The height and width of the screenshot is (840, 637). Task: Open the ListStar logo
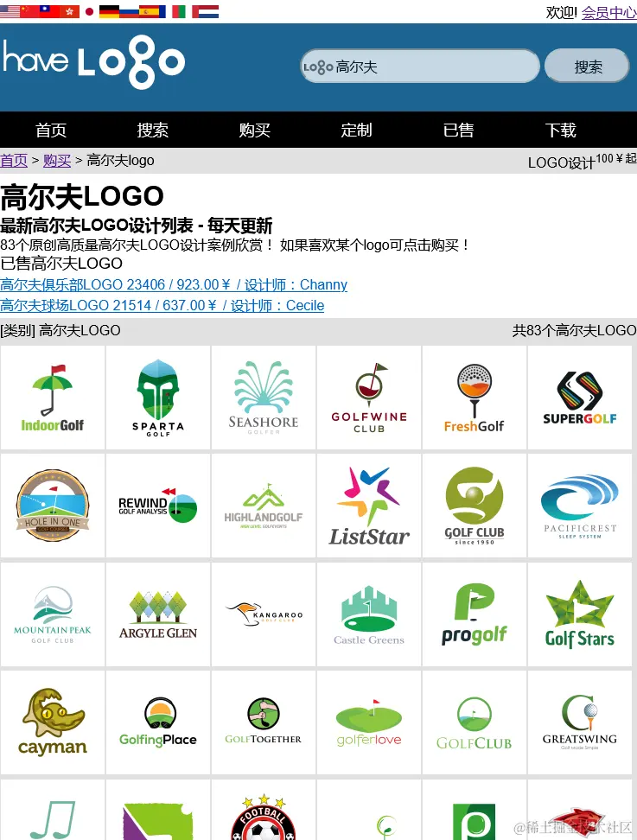pos(369,506)
